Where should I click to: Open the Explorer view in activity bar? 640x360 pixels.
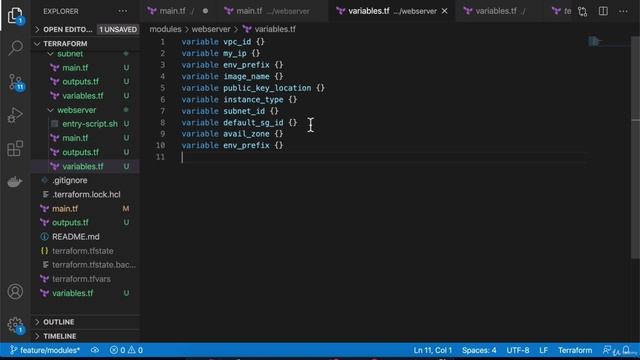coord(15,16)
